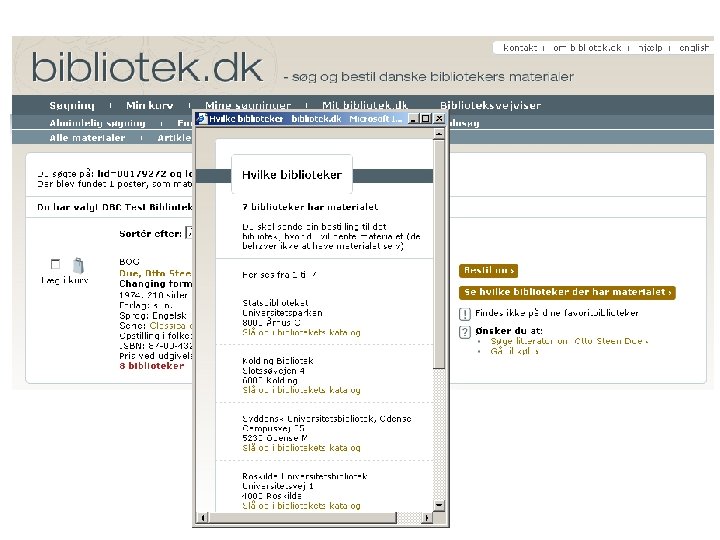Image resolution: width=720 pixels, height=540 pixels.
Task: Click the bibliotek.dk logo
Action: tap(147, 68)
